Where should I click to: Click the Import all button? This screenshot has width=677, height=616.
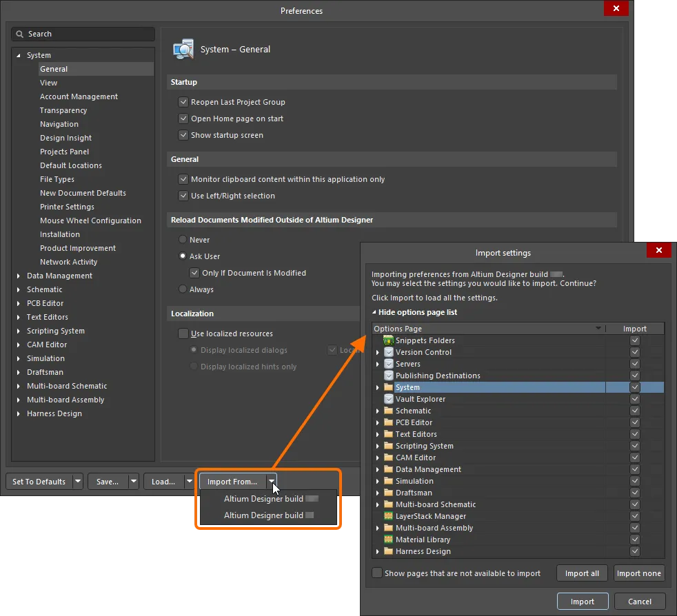coord(582,573)
